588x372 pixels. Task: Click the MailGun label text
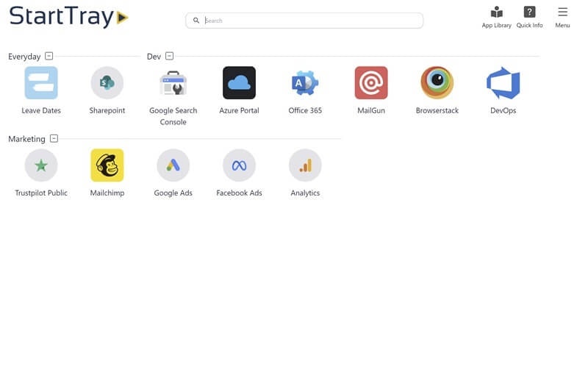371,110
